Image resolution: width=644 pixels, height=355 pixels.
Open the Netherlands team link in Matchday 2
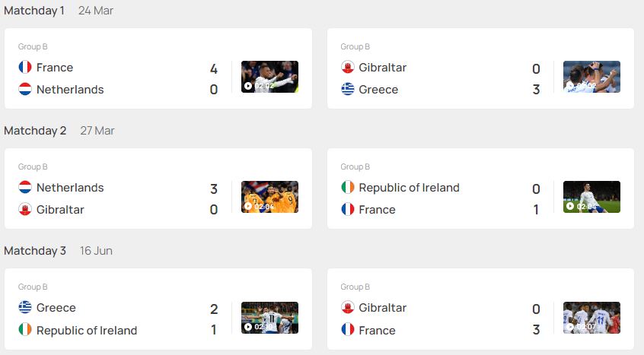[x=70, y=188]
